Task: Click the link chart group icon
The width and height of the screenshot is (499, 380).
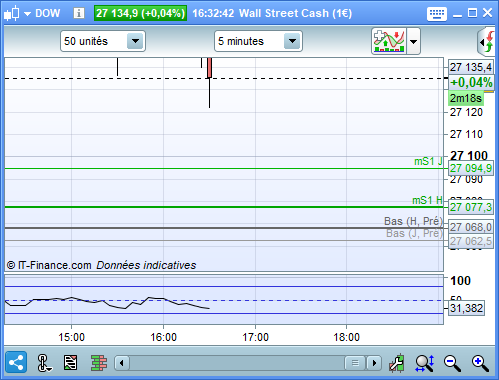Action: coord(44,363)
